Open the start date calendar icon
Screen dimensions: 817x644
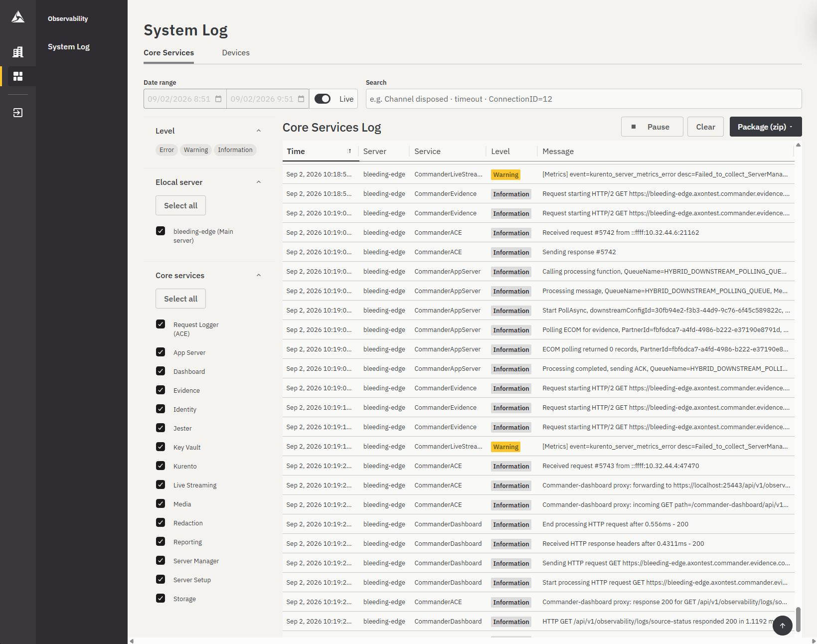[x=218, y=99]
